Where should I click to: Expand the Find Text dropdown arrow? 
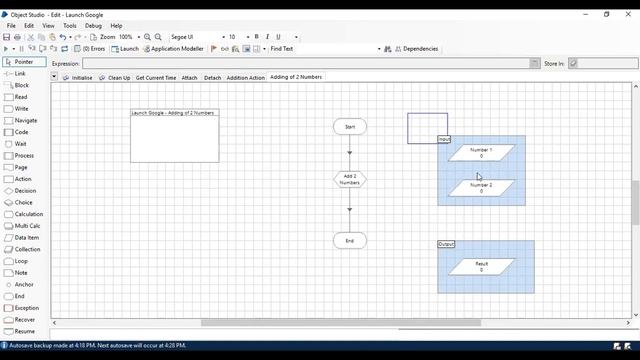[x=379, y=49]
